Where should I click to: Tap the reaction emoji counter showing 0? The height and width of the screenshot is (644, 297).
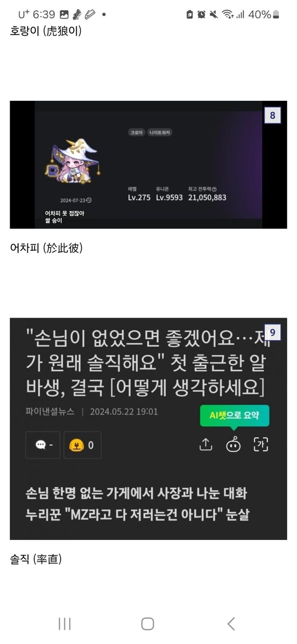(x=82, y=445)
